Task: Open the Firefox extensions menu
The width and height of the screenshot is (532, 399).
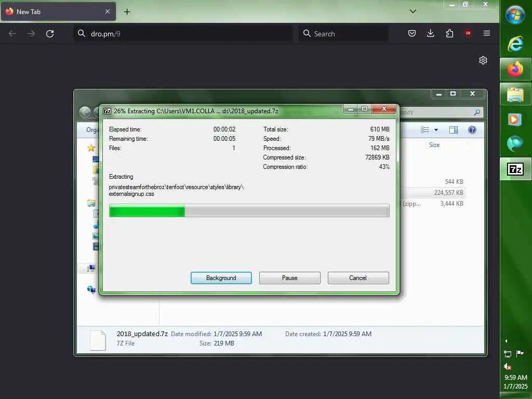Action: pos(449,33)
